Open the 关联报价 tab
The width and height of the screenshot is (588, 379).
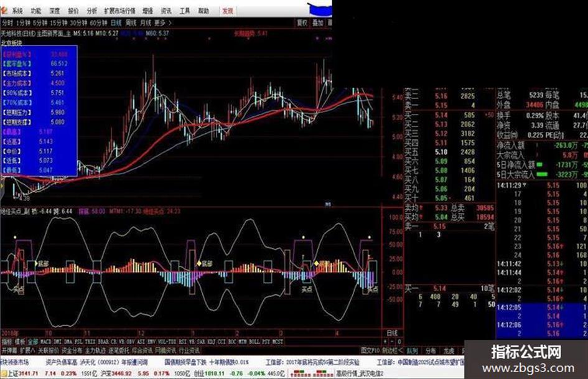[49, 350]
